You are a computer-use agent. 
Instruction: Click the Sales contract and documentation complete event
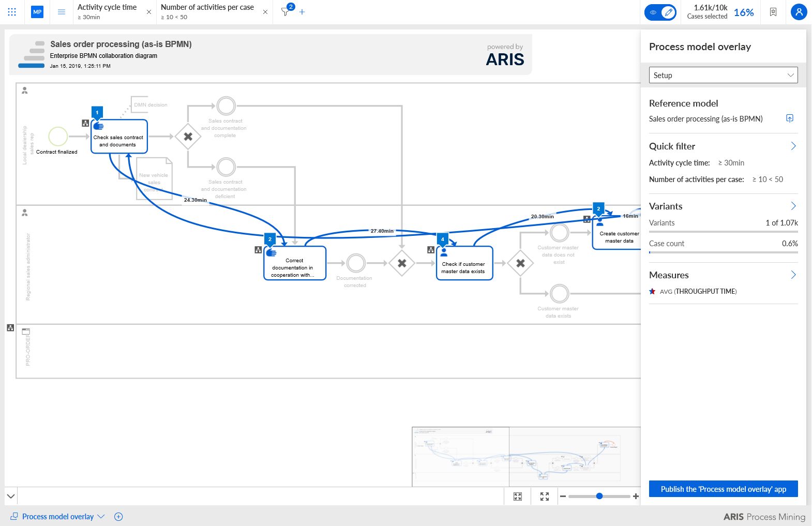(226, 106)
